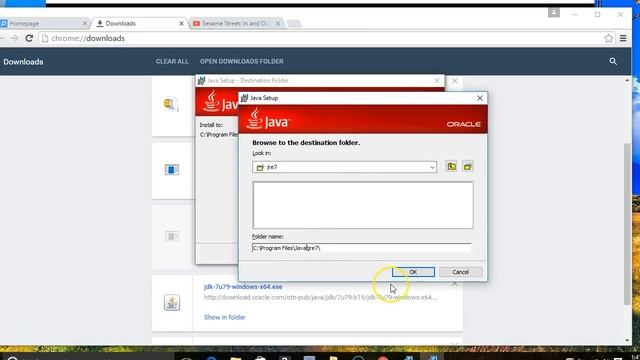Search downloads using the magnifier icon

click(613, 61)
